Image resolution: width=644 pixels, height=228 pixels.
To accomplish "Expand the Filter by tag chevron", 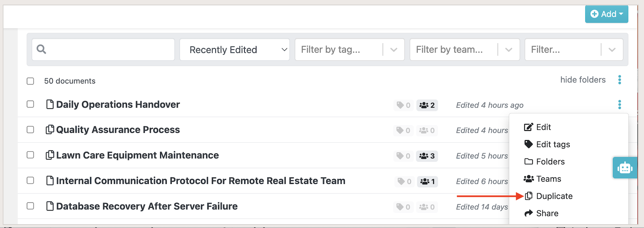I will coord(394,50).
